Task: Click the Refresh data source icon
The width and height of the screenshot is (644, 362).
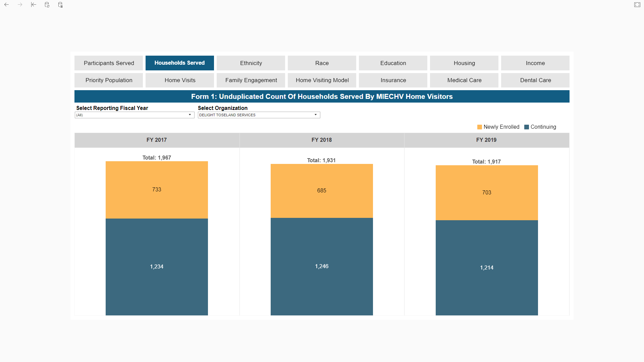Action: (47, 5)
